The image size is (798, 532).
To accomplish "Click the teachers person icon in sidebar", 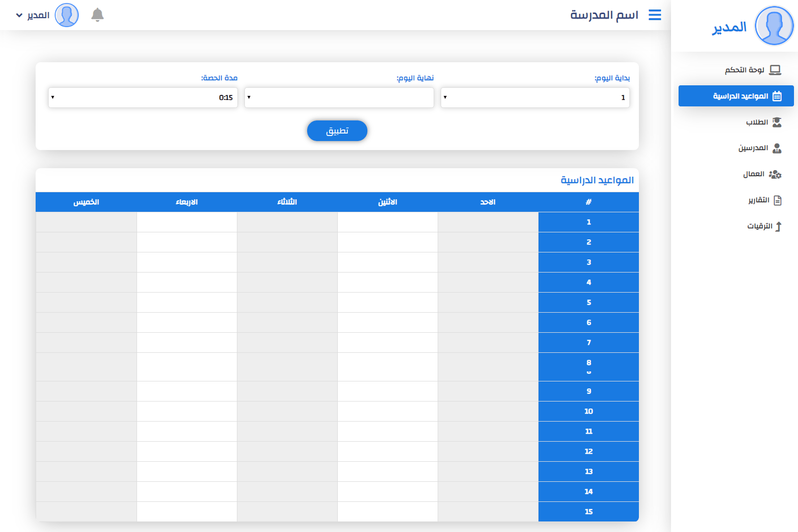I will pyautogui.click(x=777, y=148).
